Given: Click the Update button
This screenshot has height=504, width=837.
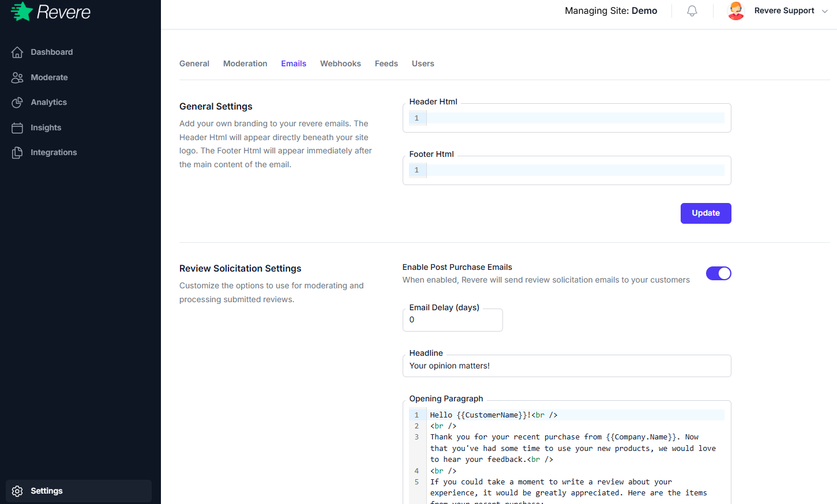Looking at the screenshot, I should point(705,213).
